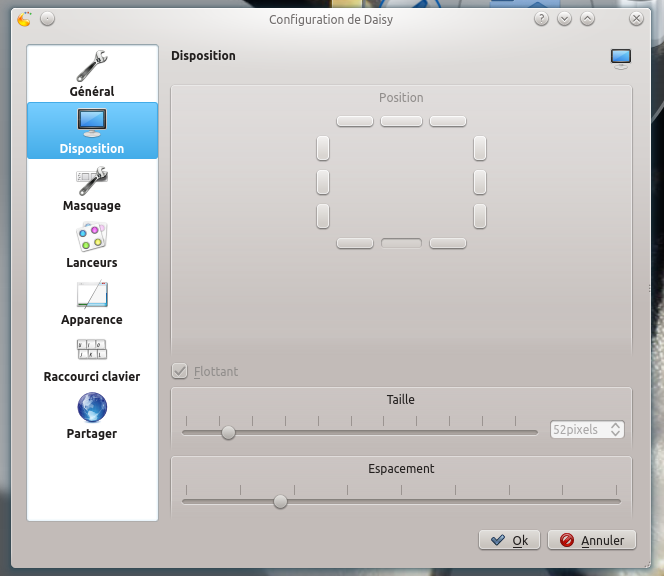Click the round pin button beside Daisy icon

(x=47, y=19)
